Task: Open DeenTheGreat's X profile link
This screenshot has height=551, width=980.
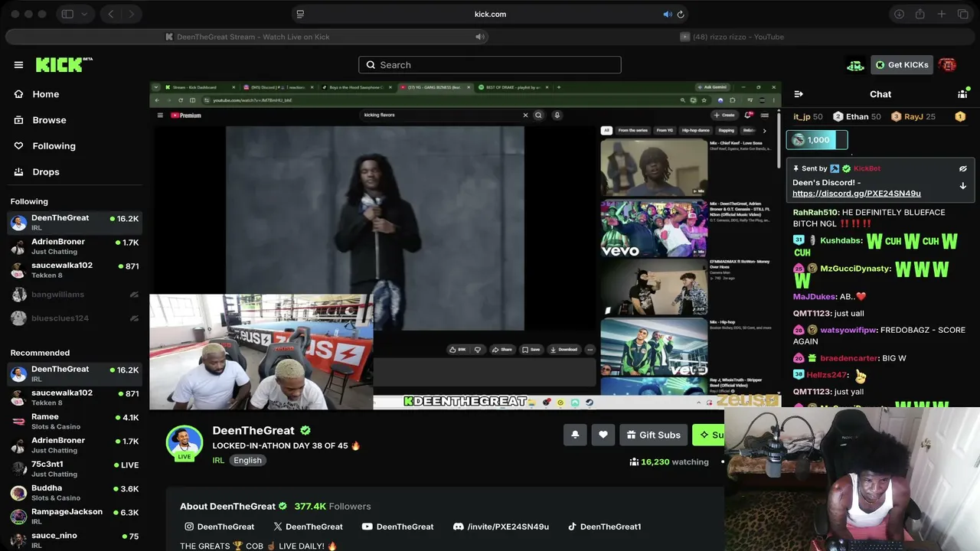Action: (308, 527)
